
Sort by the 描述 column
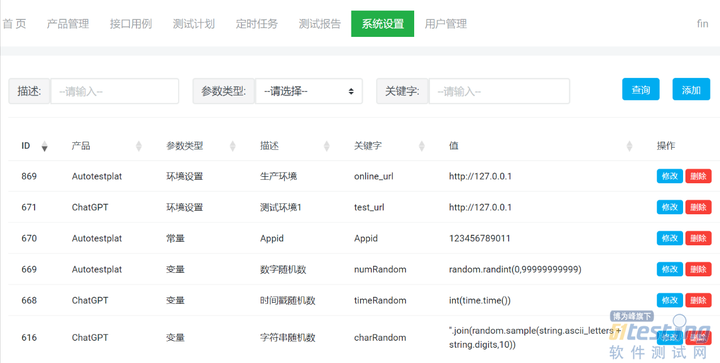point(326,146)
